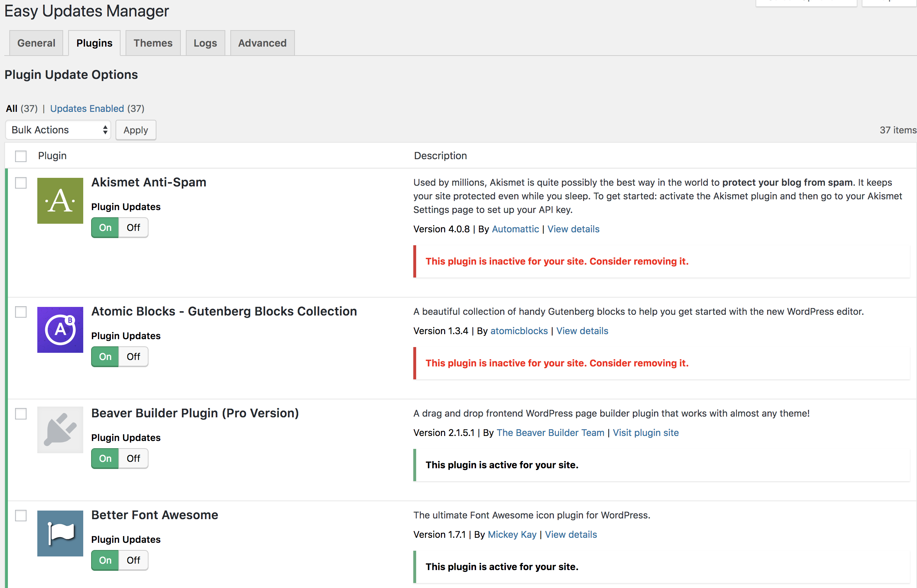Screen dimensions: 917x588
Task: Click the Beaver Builder Plugin (Pro Version) title
Action: click(195, 413)
